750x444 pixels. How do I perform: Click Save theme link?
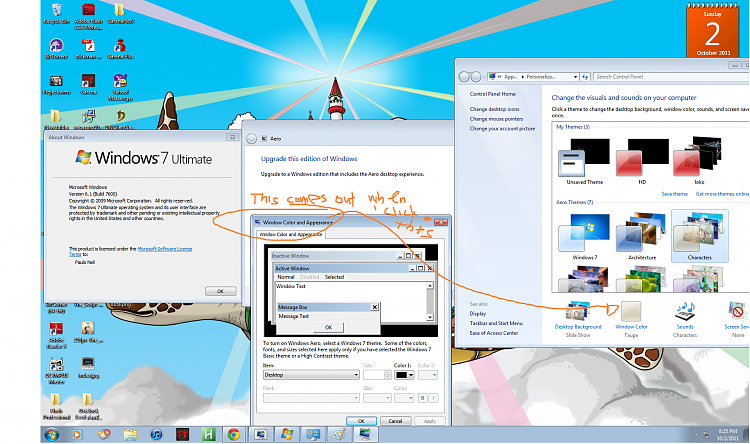pyautogui.click(x=674, y=194)
